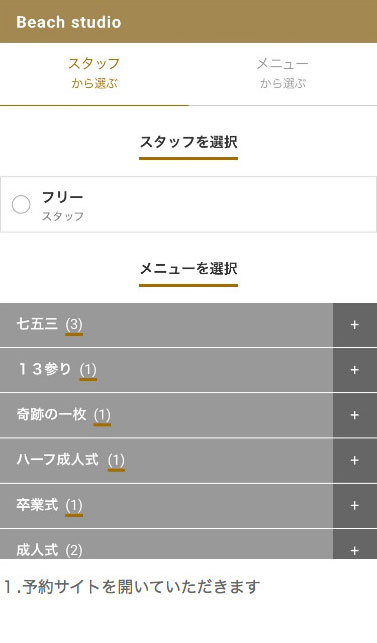Expand the １３参り (1) category row
Viewport: 377px width, 643px height.
pyautogui.click(x=167, y=370)
